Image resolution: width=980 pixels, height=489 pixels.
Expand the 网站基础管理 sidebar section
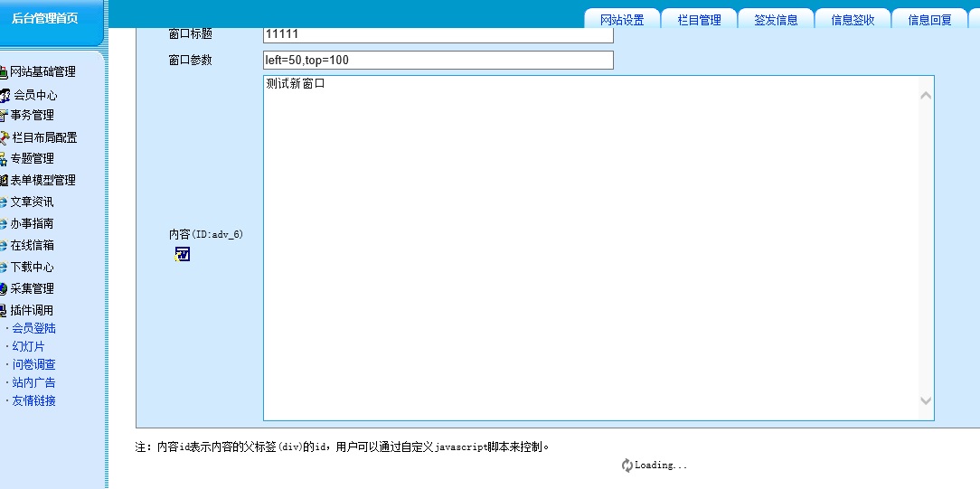(x=42, y=71)
